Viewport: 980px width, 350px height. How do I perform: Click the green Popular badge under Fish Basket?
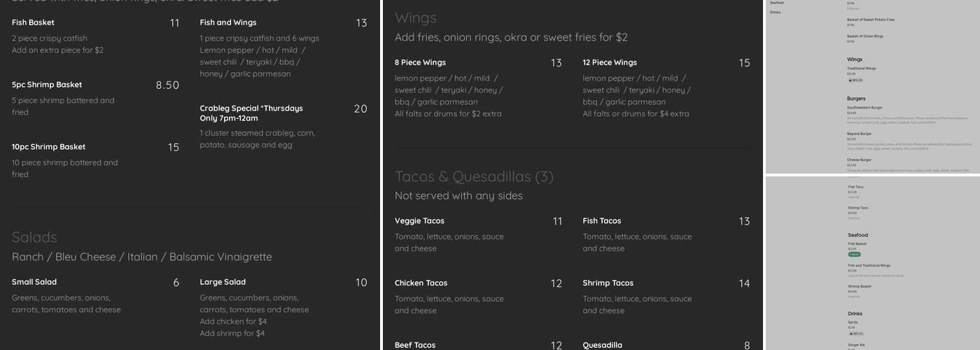pyautogui.click(x=854, y=254)
